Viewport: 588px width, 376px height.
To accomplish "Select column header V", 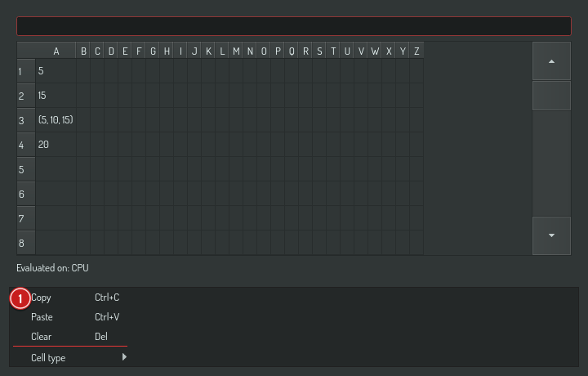I will tap(361, 51).
